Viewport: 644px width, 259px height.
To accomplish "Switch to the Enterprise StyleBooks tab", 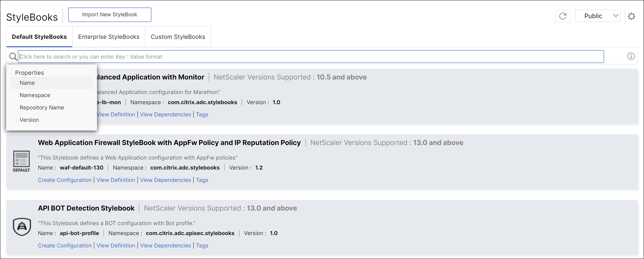I will coord(109,37).
